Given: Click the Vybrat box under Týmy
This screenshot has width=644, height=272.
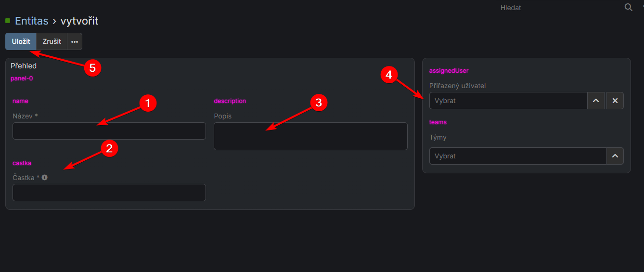Looking at the screenshot, I should [517, 156].
